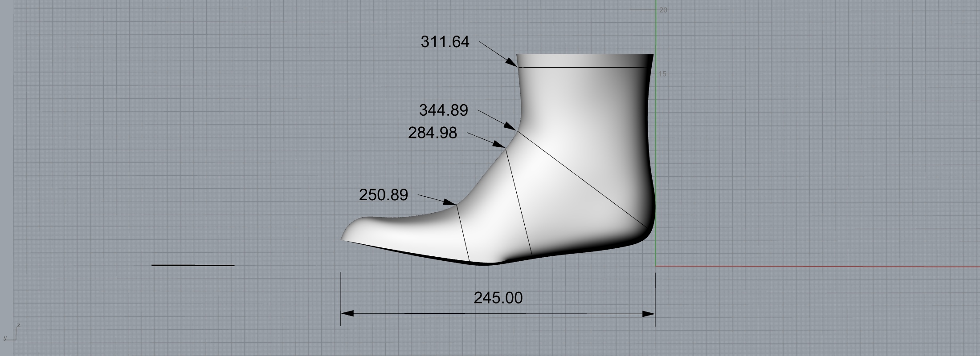This screenshot has height=356, width=980.
Task: Select the horizontal ankle girth curve at top
Action: [x=579, y=68]
